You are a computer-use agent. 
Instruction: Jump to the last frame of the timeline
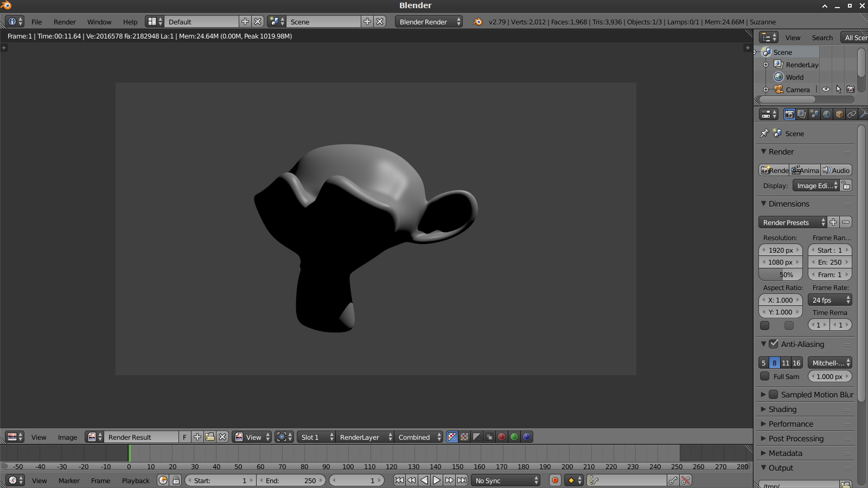(462, 480)
